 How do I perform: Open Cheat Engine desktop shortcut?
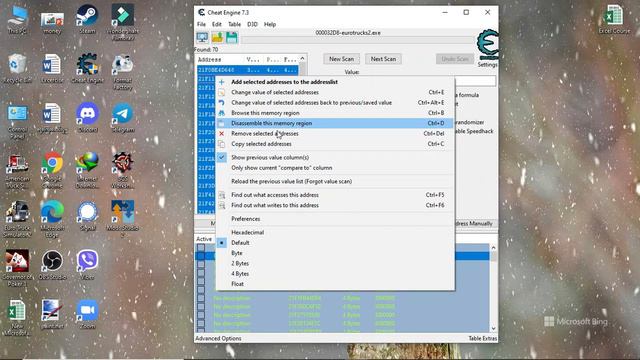pyautogui.click(x=87, y=69)
